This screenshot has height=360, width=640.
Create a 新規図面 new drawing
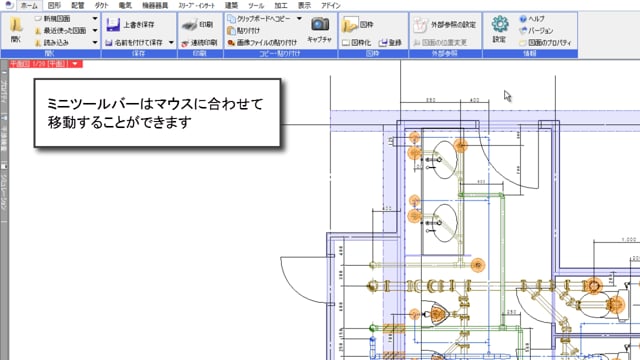point(52,19)
